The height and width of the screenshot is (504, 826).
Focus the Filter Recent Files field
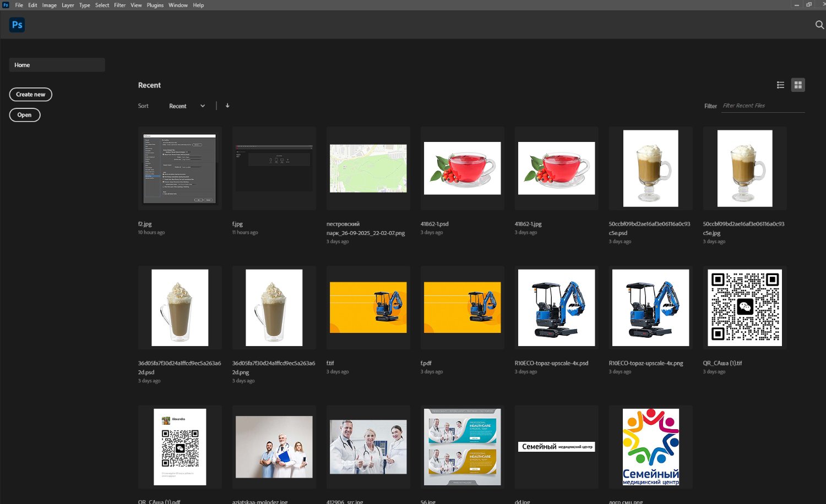coord(763,106)
